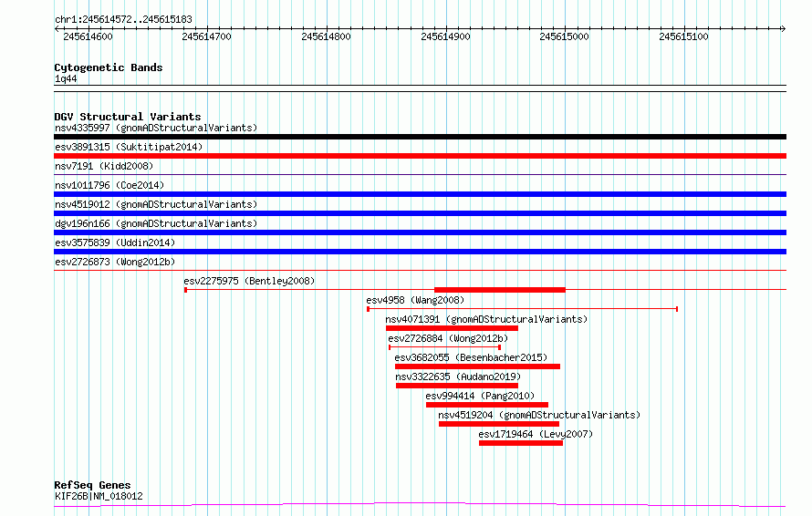
Task: Open variant esv3682055 (Besenbacher2015) label
Action: 471,357
